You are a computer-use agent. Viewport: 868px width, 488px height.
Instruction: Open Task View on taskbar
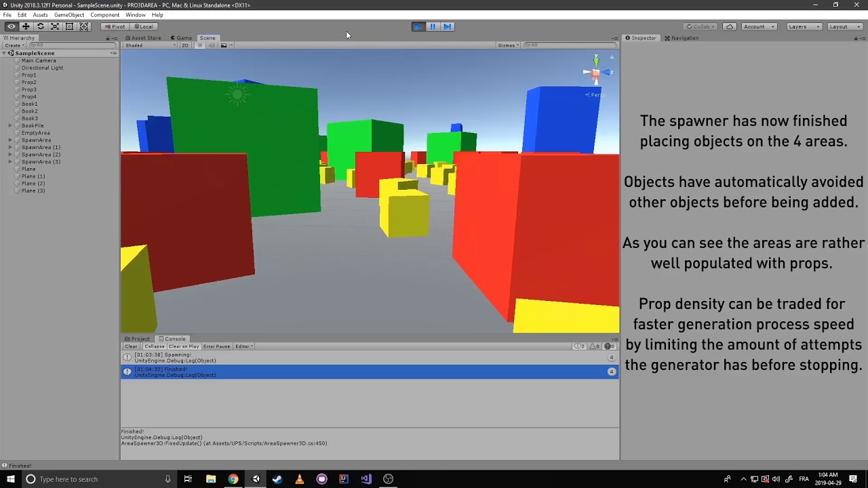click(x=188, y=479)
